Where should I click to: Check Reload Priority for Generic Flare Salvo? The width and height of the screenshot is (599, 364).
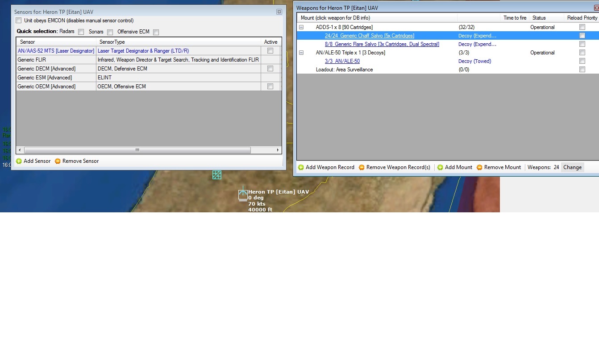(582, 44)
